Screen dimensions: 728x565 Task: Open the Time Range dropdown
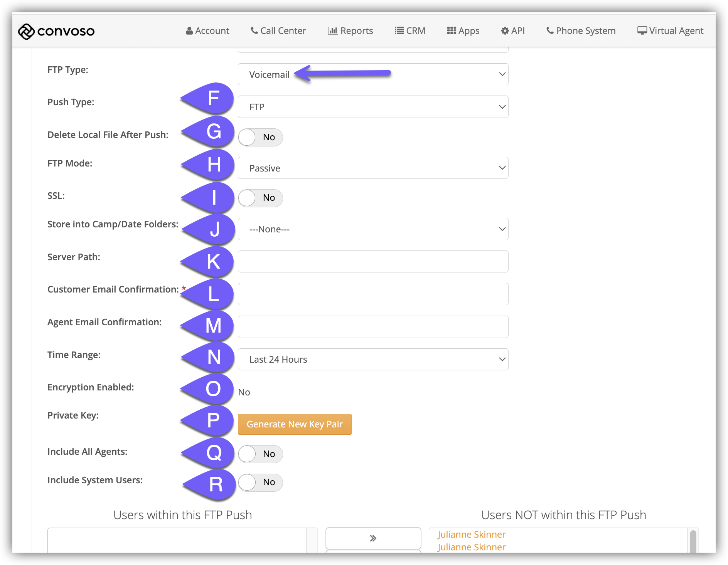click(x=373, y=360)
